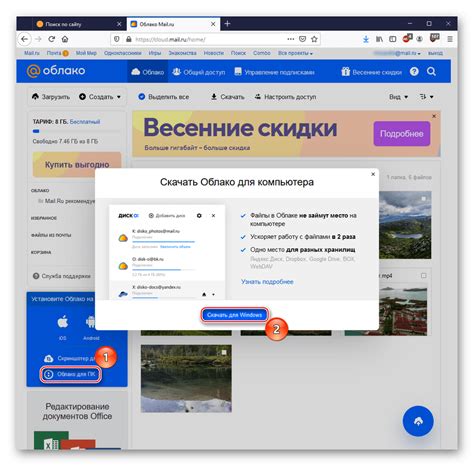The height and width of the screenshot is (466, 474).
Task: Open the ФАЙЛЫ ИЗ ПОЧТЫ section
Action: 51,235
